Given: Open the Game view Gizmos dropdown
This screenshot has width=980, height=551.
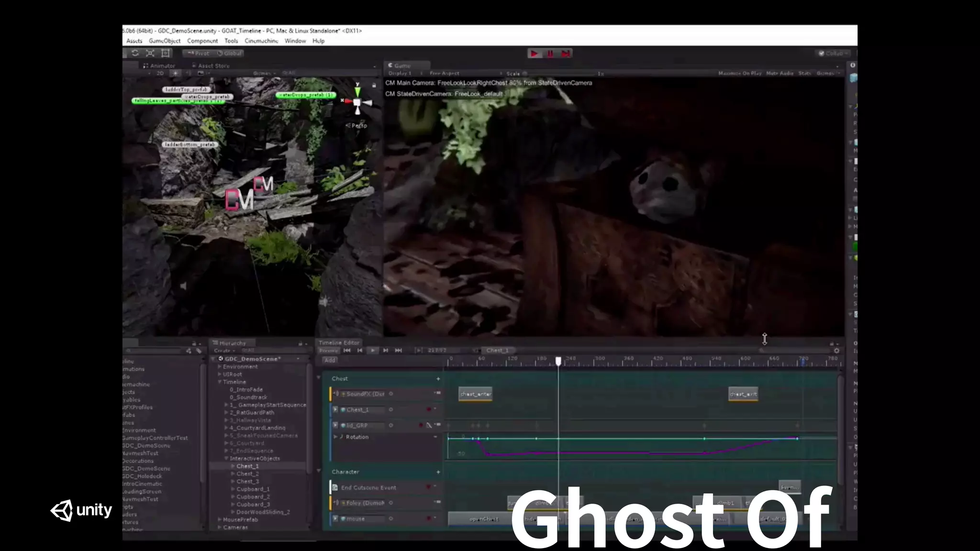Looking at the screenshot, I should 828,73.
